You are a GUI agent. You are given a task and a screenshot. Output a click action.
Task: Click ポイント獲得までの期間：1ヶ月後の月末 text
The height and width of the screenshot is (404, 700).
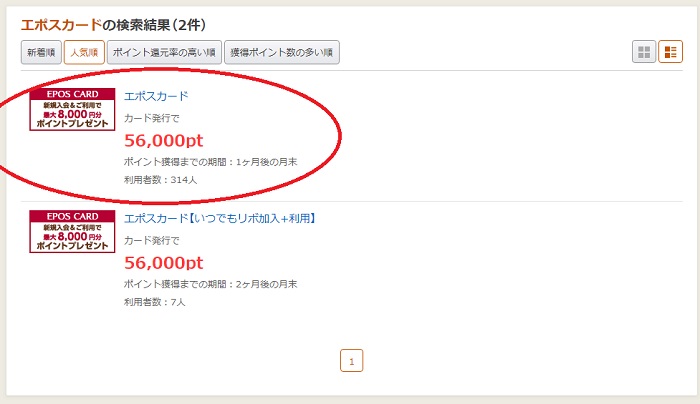pos(210,162)
